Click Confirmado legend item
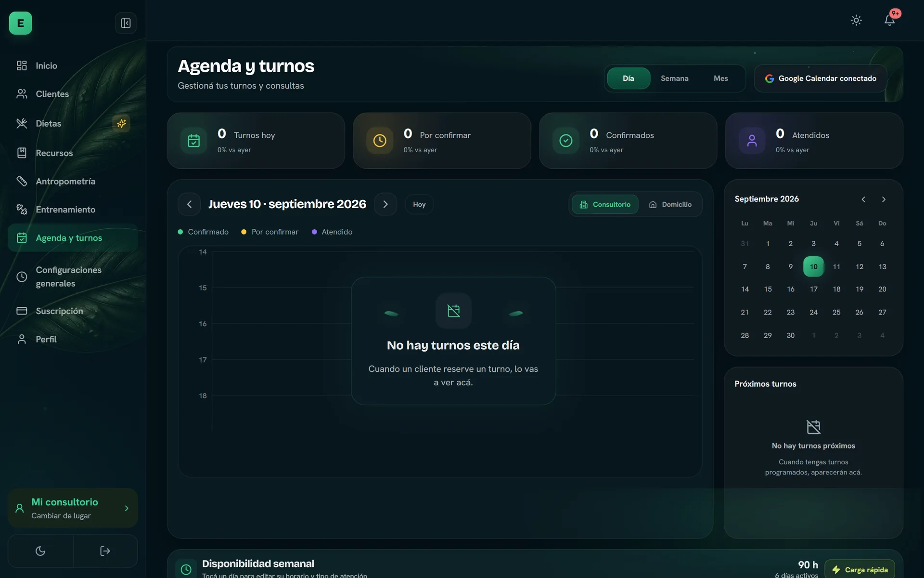The height and width of the screenshot is (578, 924). click(x=203, y=232)
